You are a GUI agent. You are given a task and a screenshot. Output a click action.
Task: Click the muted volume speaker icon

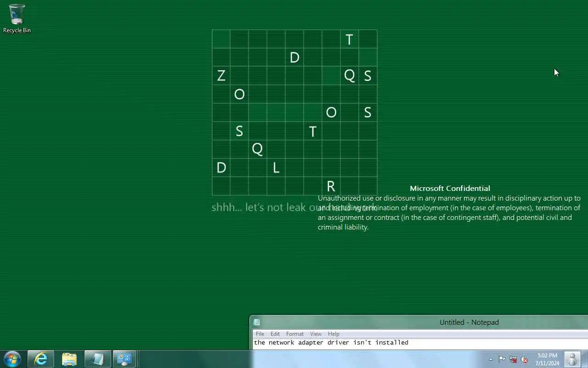pos(524,359)
